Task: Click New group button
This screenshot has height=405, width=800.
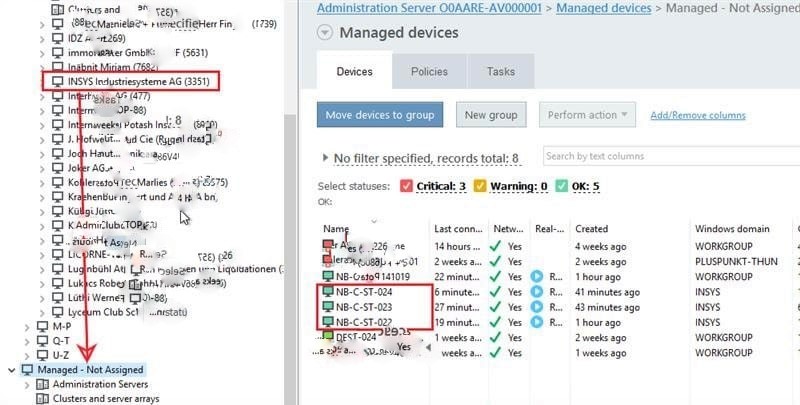Action: tap(491, 115)
